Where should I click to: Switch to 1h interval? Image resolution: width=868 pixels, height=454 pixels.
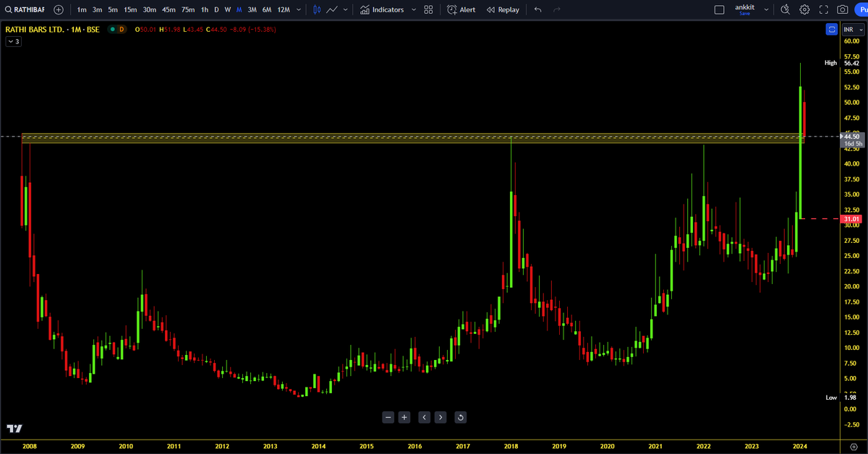point(205,10)
